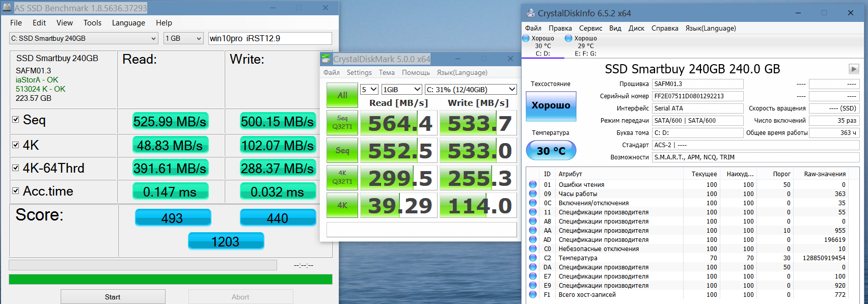Open the Edit menu in AS SSD Benchmark
Viewport: 868px width, 304px height.
click(39, 23)
